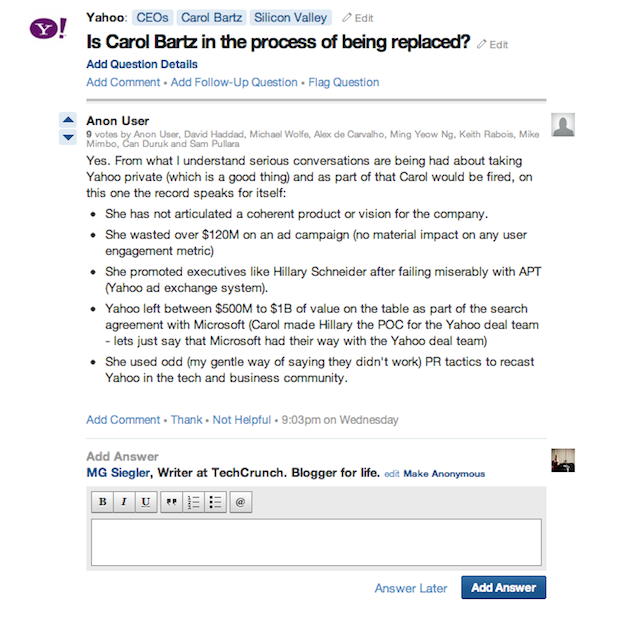Expand Add Question Details
Viewport: 630px width, 622px height.
tap(141, 65)
